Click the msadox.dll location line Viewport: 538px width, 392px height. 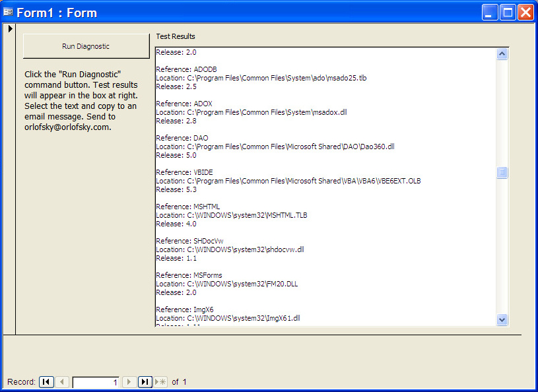(252, 112)
